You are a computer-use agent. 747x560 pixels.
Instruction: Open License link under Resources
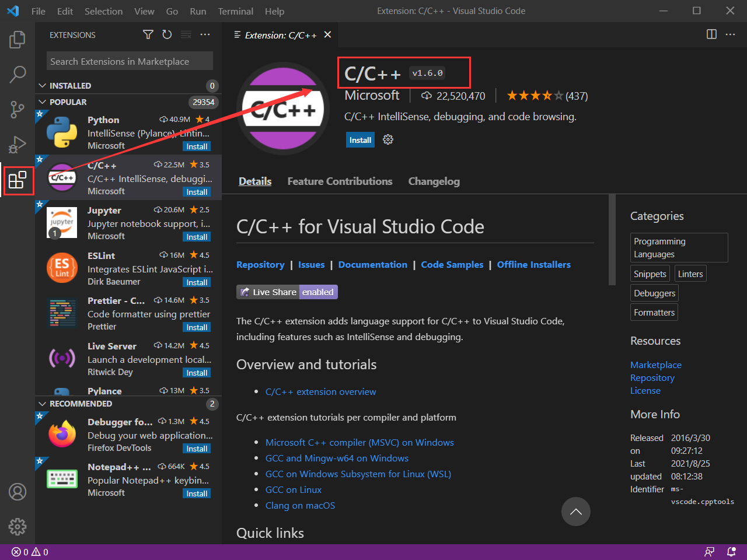click(645, 391)
